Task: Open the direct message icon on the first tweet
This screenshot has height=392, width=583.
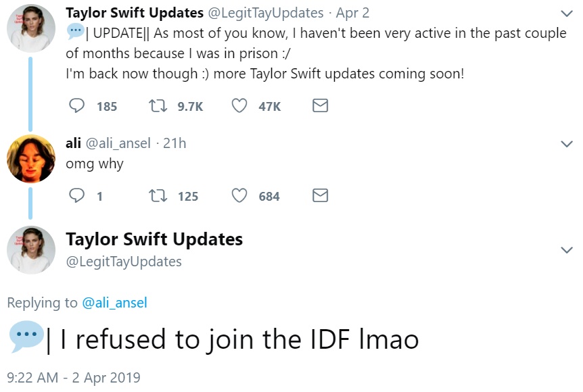Action: coord(320,105)
